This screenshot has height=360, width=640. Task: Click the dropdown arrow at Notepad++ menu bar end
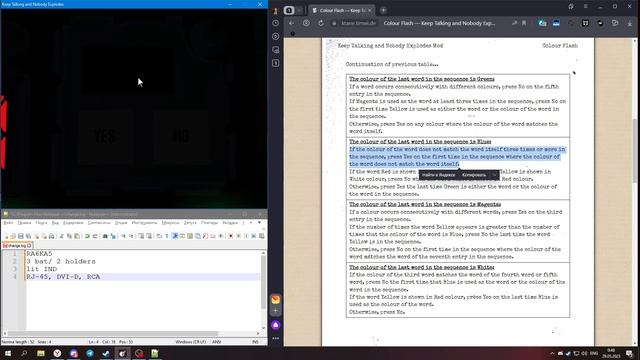coord(259,223)
